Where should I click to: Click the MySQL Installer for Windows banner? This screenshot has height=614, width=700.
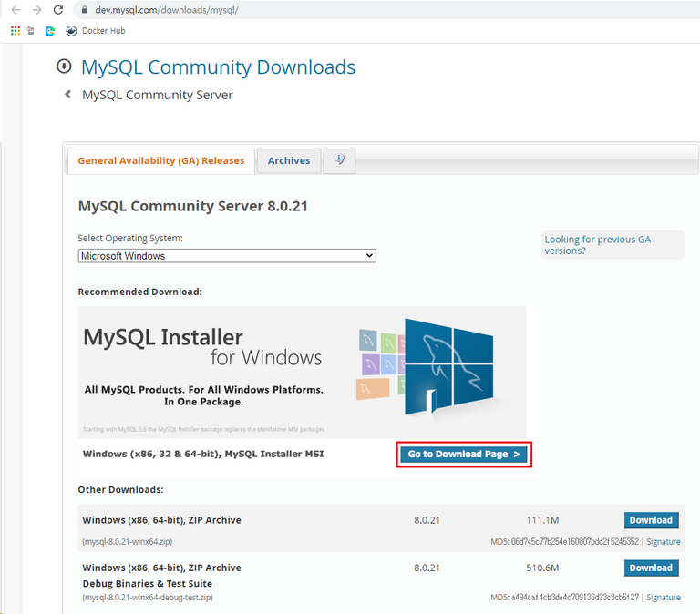tap(303, 373)
